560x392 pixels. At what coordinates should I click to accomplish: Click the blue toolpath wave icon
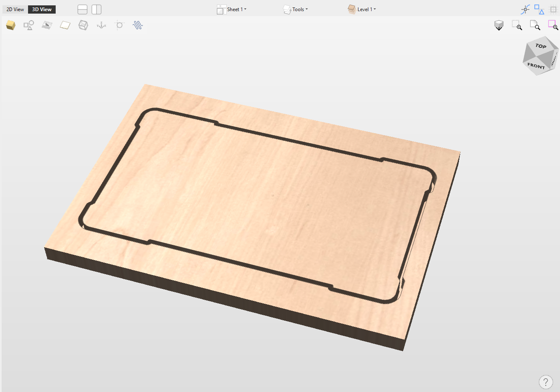[x=138, y=26]
